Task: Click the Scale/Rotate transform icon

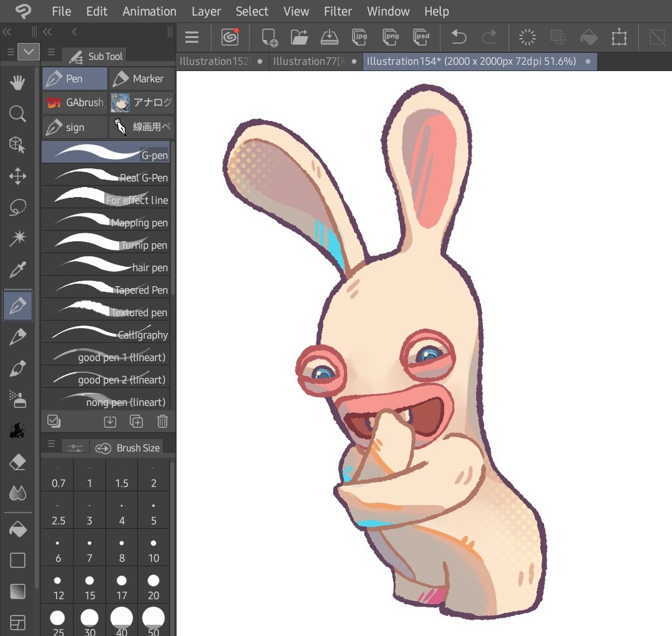Action: [620, 37]
